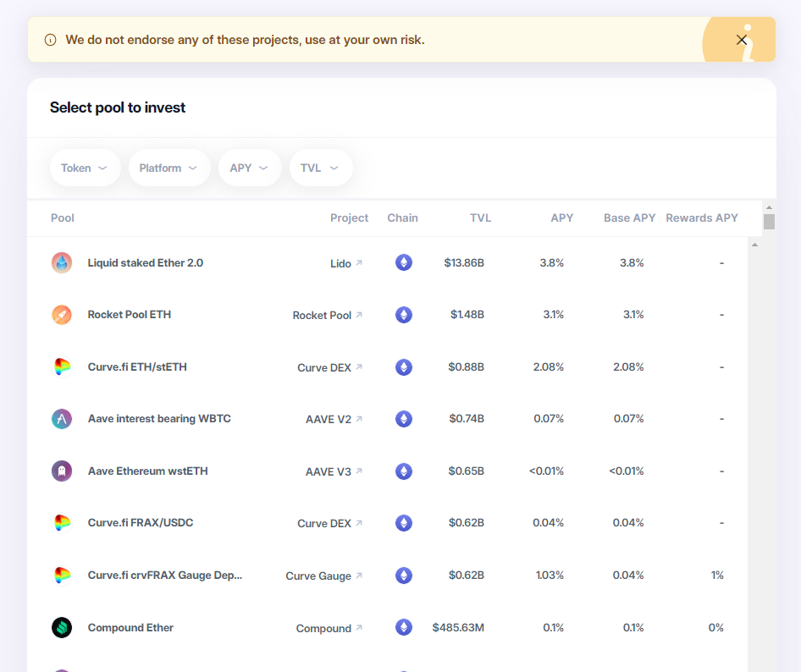Screen dimensions: 801x672
Task: Click the Ethereum chain icon in the AAVE V2 row
Action: click(x=404, y=419)
